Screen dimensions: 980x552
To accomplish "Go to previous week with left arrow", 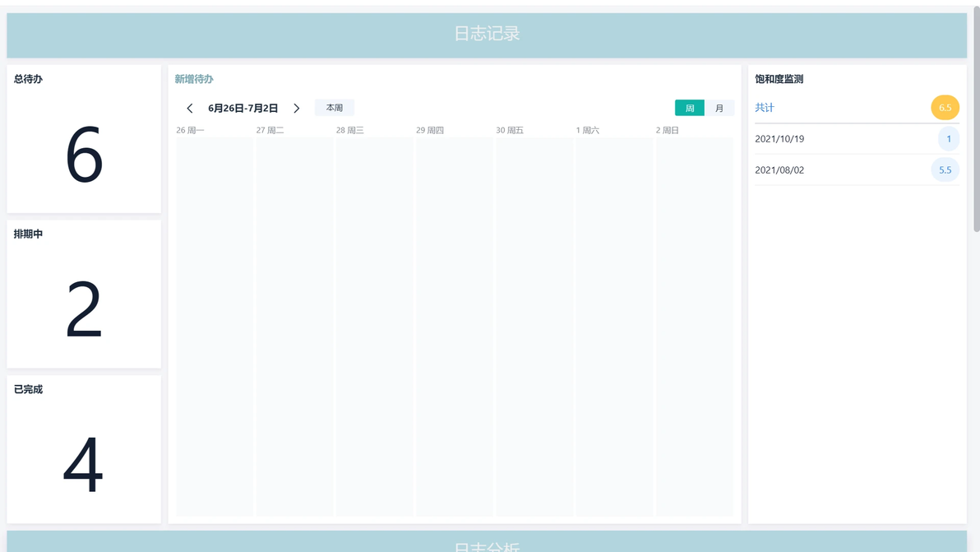I will pyautogui.click(x=190, y=109).
